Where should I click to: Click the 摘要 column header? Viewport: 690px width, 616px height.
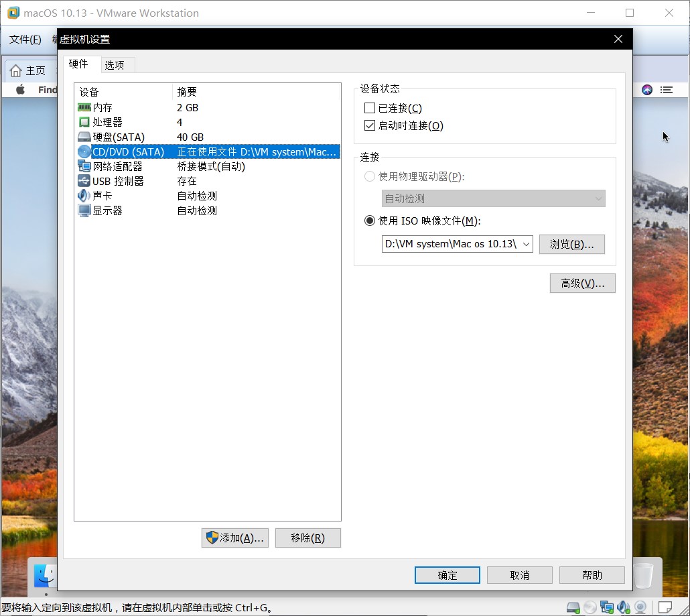click(256, 92)
